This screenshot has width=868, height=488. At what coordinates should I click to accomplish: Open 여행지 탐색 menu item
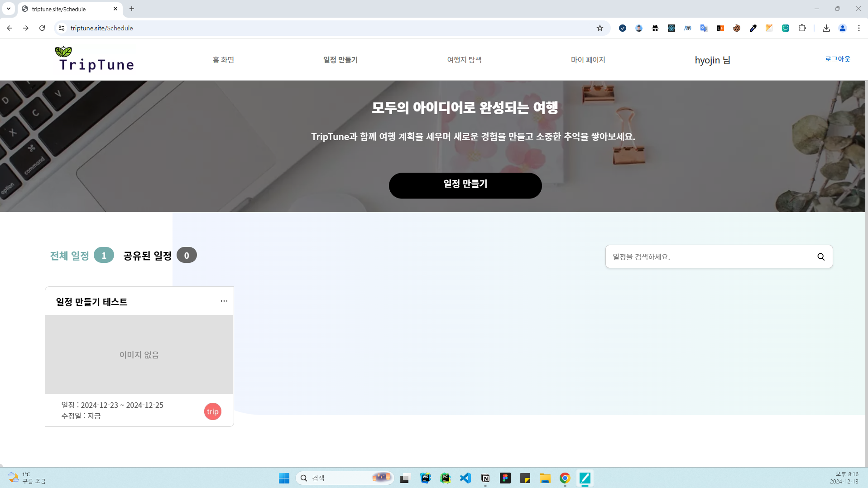[x=464, y=60]
